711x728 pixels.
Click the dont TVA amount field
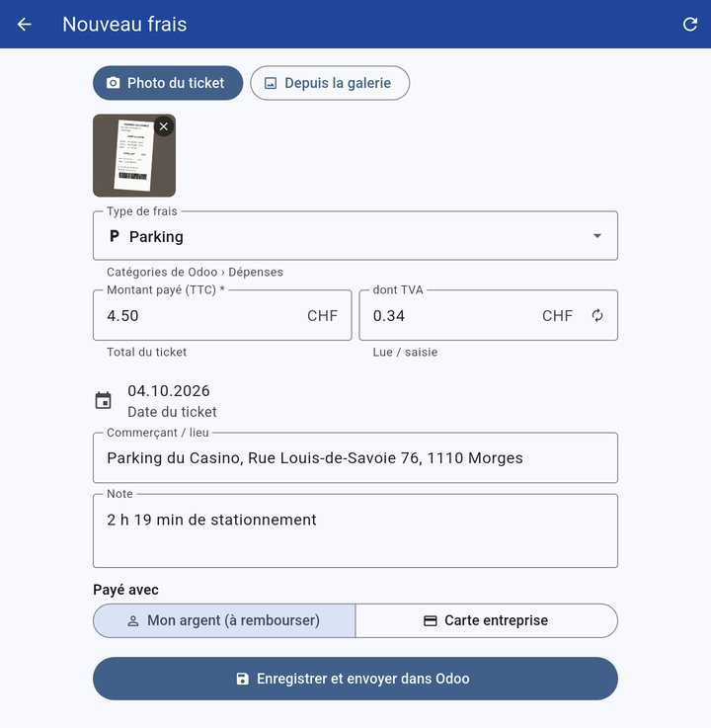click(488, 315)
